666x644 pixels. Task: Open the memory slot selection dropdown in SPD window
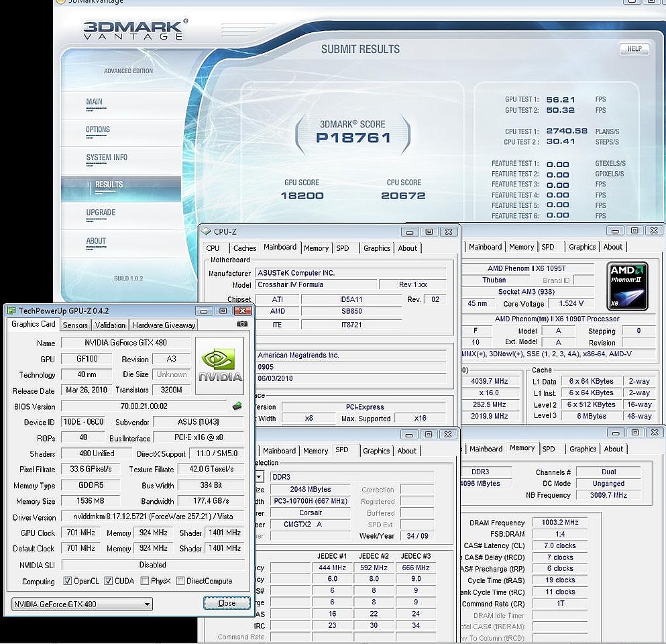pos(259,477)
